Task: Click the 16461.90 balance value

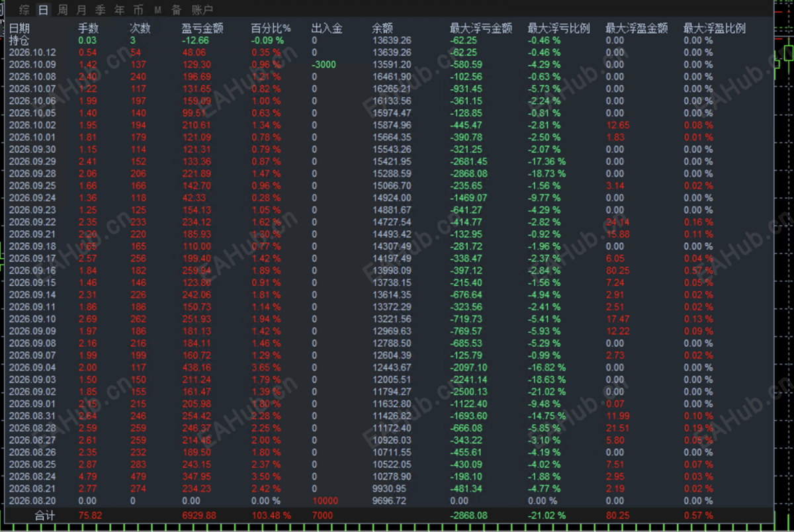Action: coord(392,77)
